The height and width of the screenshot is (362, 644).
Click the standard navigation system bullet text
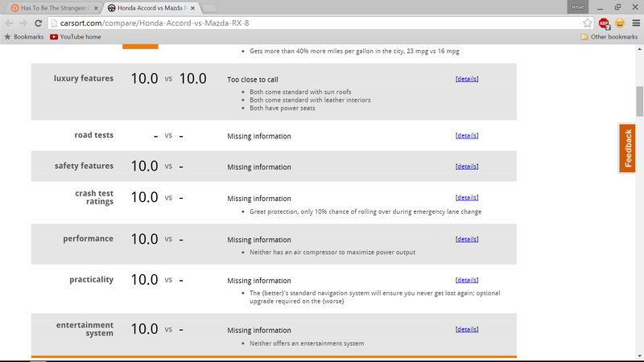tap(374, 297)
